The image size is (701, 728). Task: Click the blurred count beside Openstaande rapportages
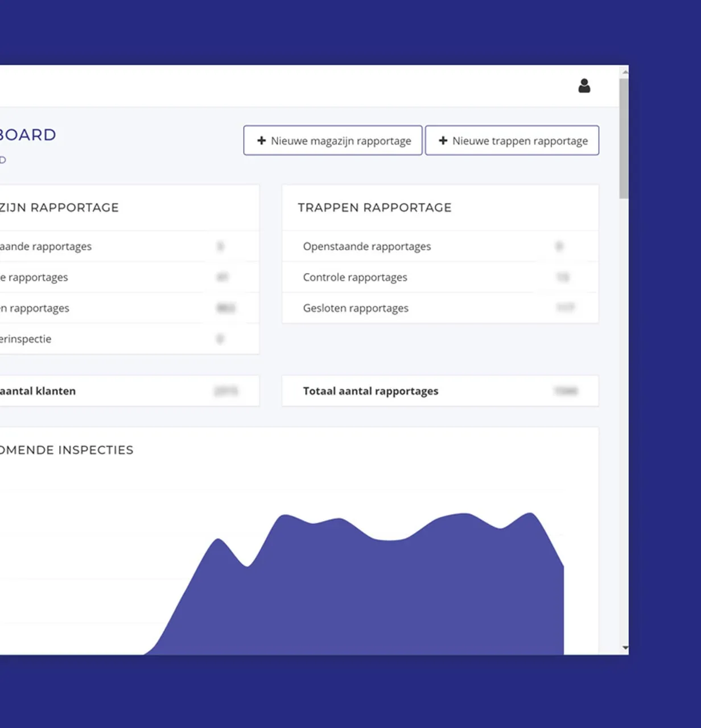tap(560, 246)
